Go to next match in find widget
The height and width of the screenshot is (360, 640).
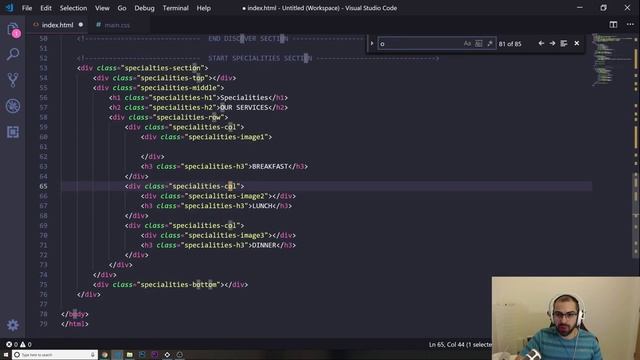(552, 43)
